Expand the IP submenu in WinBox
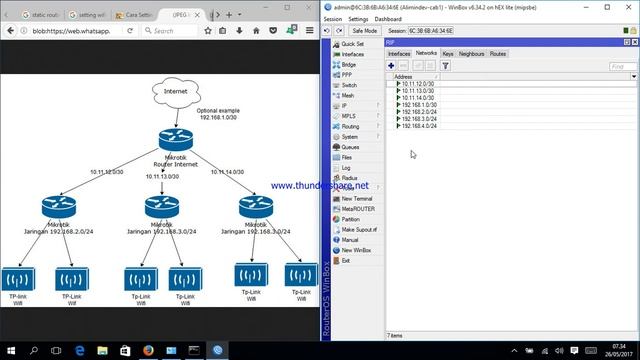Image resolution: width=640 pixels, height=360 pixels. [x=378, y=106]
